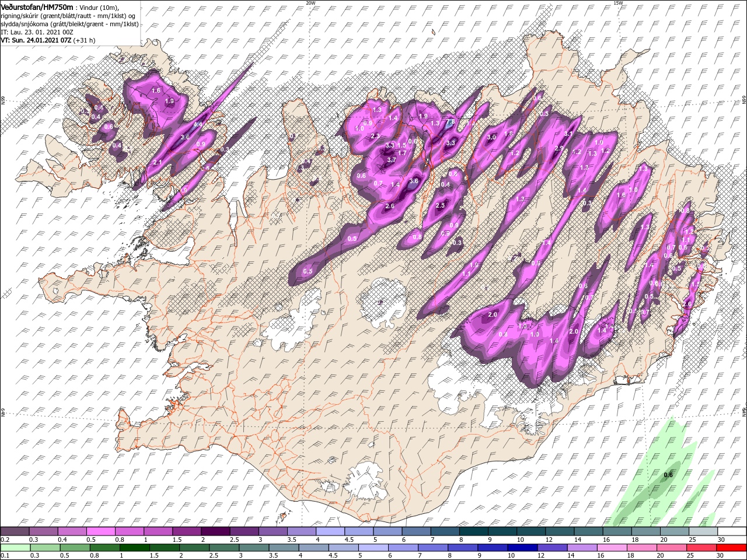
Task: Pick the darkest purple snow-scale swatch at 2
Action: point(215,531)
